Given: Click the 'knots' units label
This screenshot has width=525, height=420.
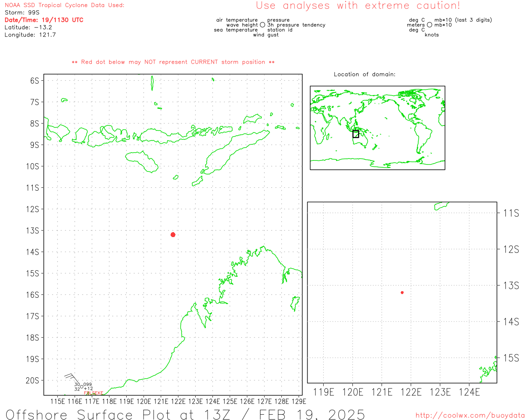Looking at the screenshot, I should tap(432, 35).
